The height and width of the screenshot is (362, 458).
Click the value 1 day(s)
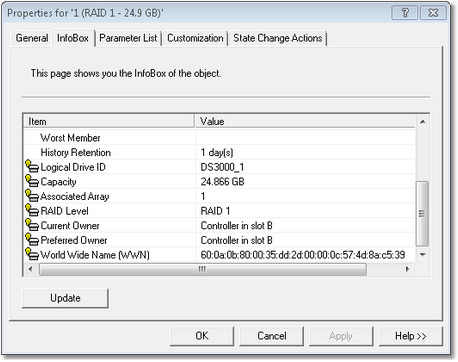pyautogui.click(x=217, y=152)
